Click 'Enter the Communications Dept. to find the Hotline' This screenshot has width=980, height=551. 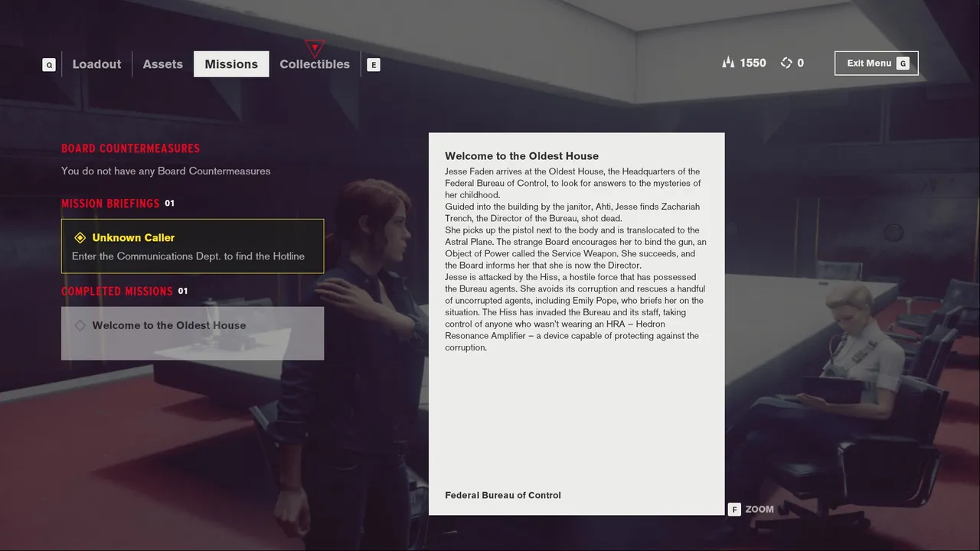tap(188, 256)
